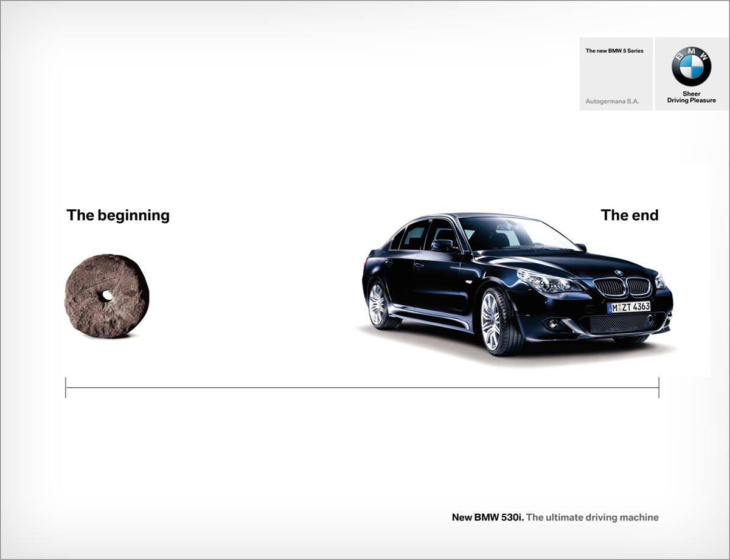Click the 'Sheer Driving Pleasure' slogan
This screenshot has width=730, height=560.
pos(691,97)
